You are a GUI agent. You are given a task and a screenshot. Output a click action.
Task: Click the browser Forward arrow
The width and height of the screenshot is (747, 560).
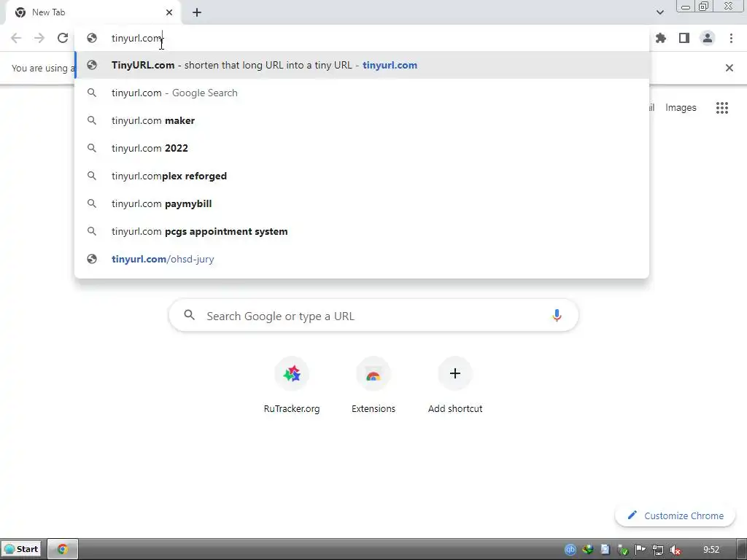coord(39,38)
